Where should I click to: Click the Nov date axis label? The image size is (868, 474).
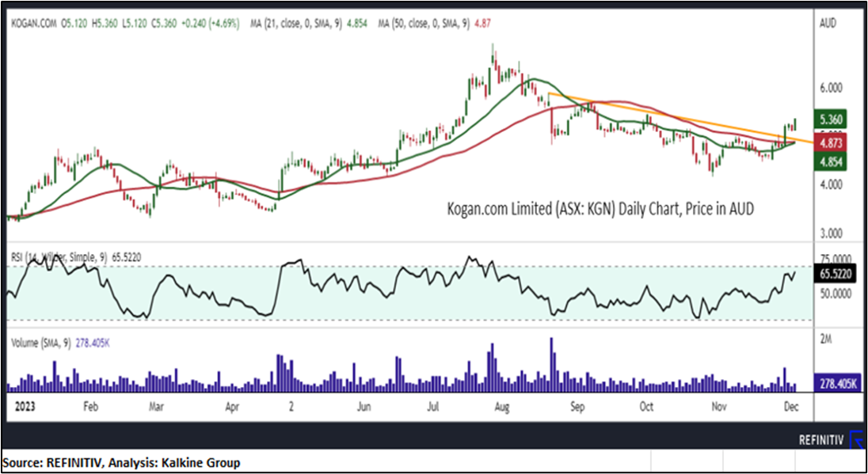click(x=718, y=407)
